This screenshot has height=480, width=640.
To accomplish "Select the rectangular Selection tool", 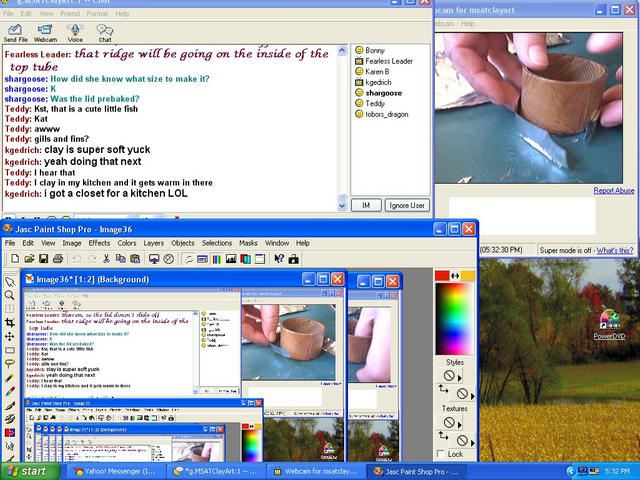I will tap(10, 350).
